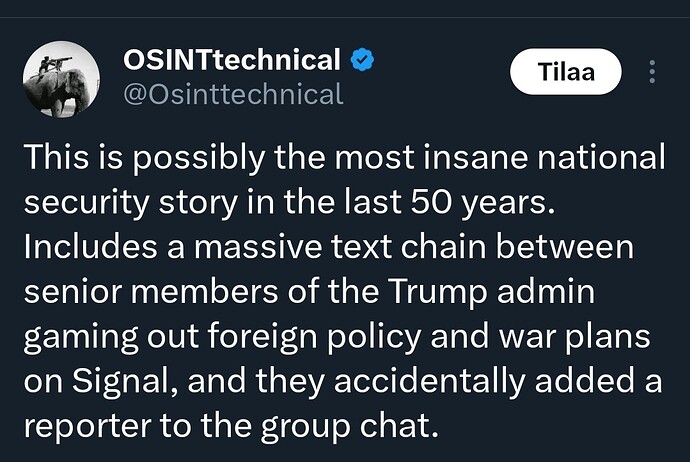Screen dimensions: 690x462
Task: Click the blue verified checkmark badge
Action: pyautogui.click(x=362, y=60)
